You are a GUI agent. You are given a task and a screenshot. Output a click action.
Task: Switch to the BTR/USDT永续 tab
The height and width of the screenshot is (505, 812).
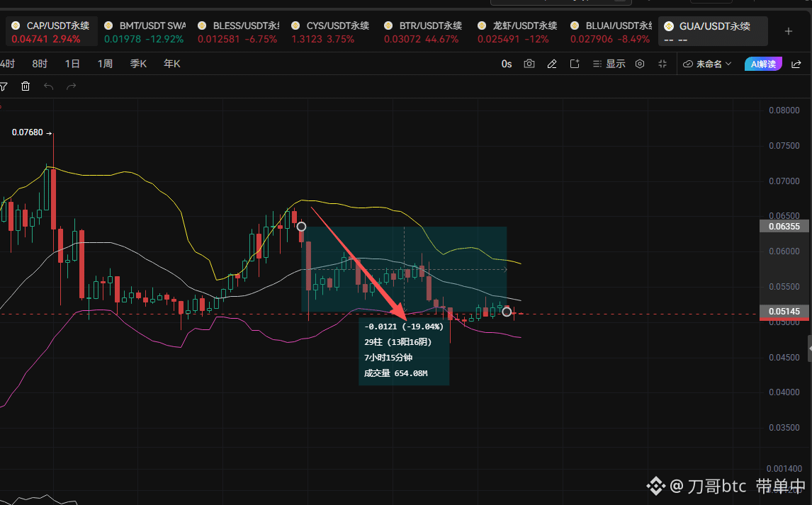[x=424, y=32]
